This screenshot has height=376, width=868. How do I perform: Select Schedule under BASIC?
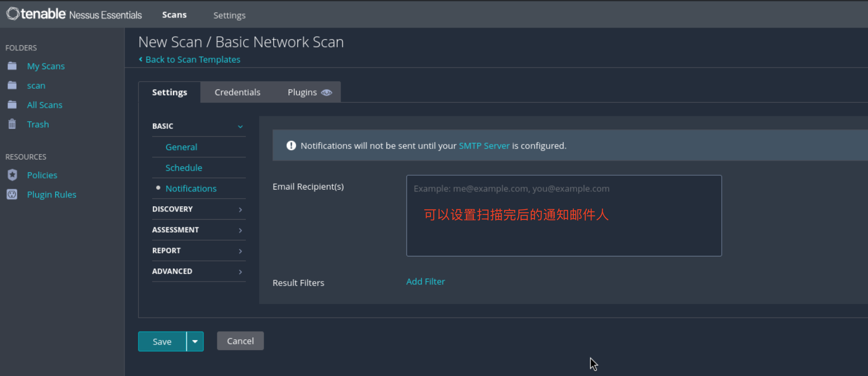point(184,168)
